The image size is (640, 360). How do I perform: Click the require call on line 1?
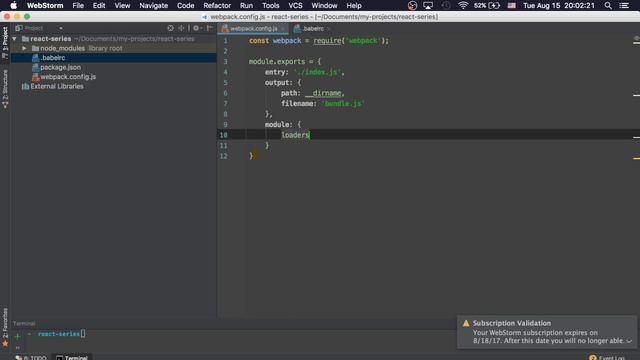point(327,41)
